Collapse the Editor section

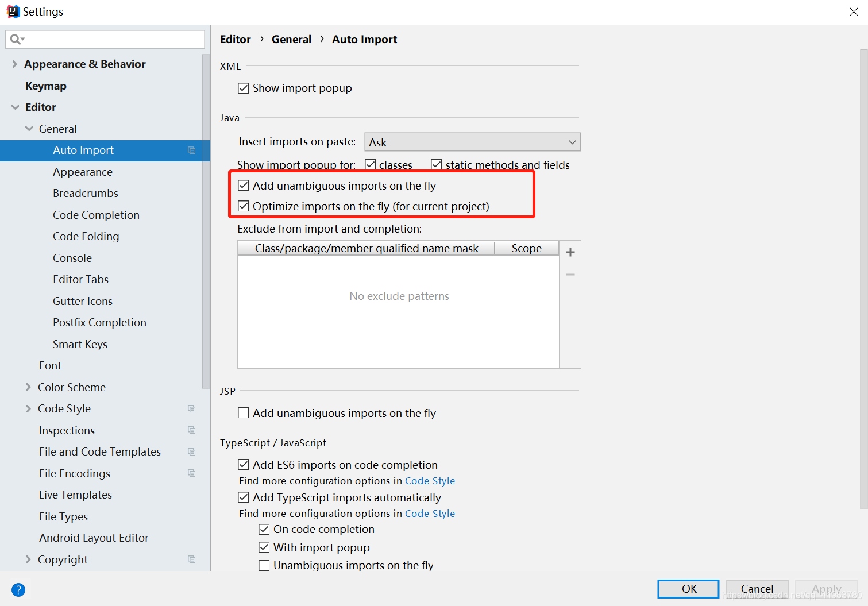[15, 107]
